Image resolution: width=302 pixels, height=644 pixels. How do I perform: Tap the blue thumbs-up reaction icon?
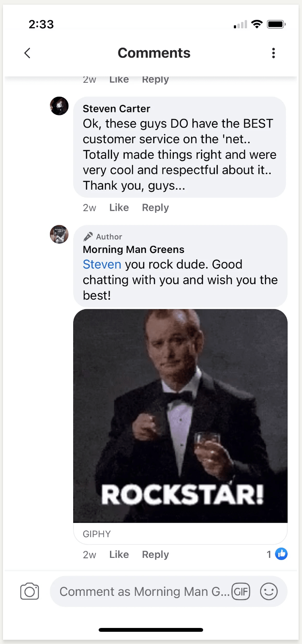[x=281, y=554]
